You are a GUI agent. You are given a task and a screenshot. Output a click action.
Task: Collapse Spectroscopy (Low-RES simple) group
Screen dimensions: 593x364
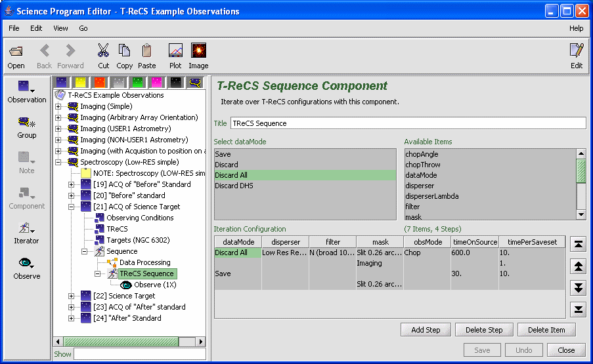point(58,162)
